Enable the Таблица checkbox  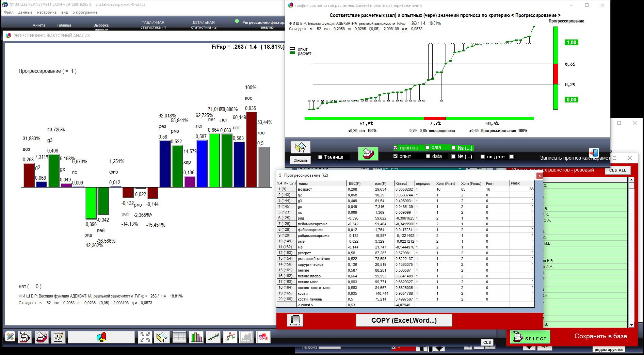[320, 157]
